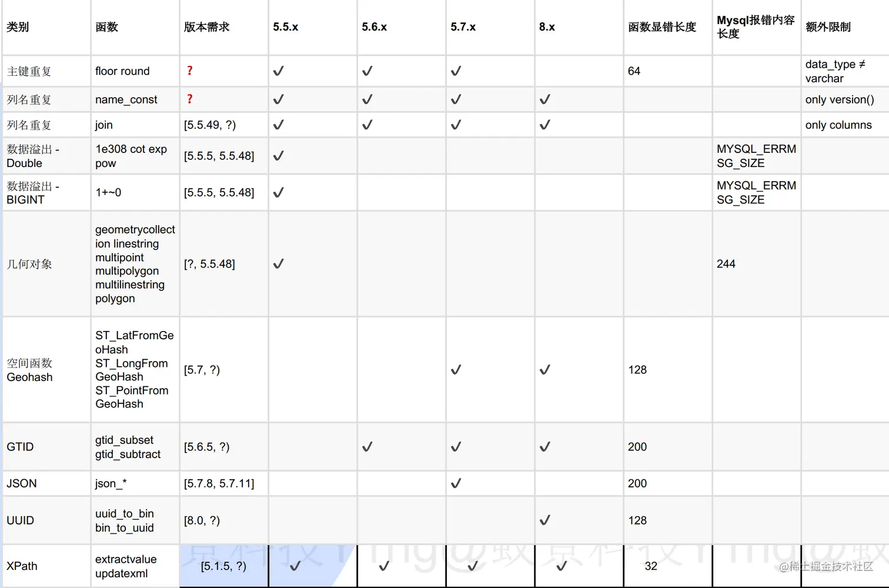Select the highlighted [5.1.5, ?) cell
This screenshot has width=889, height=588.
point(224,566)
